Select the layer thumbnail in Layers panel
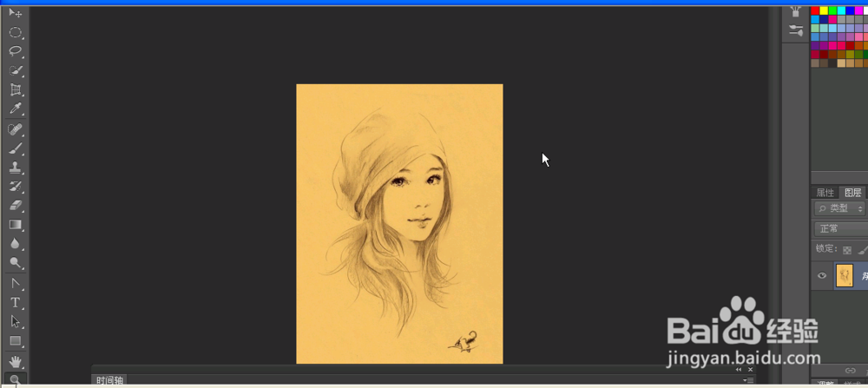This screenshot has height=388, width=868. click(x=845, y=276)
